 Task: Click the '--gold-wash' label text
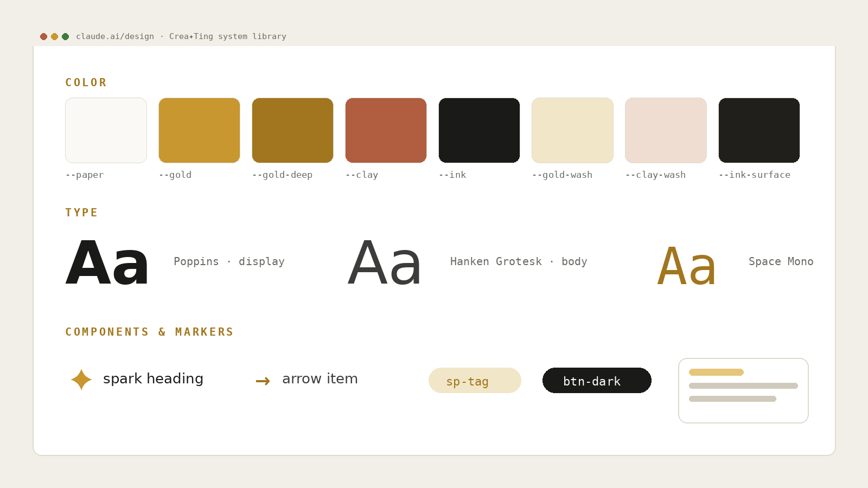tap(562, 175)
